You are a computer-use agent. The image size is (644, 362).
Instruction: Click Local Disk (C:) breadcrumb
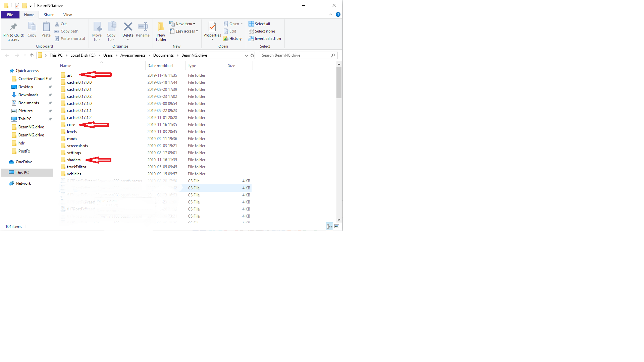(83, 55)
